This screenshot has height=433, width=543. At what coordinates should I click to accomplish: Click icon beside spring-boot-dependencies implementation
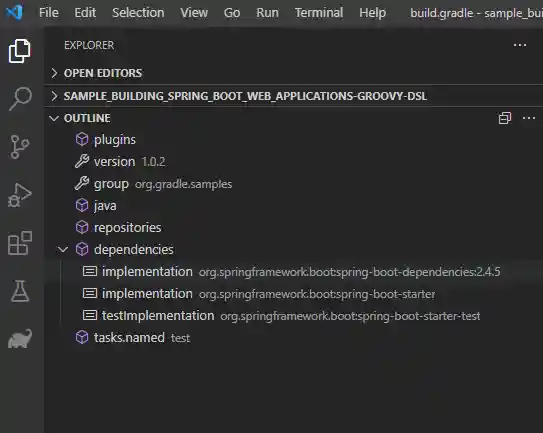coord(90,271)
